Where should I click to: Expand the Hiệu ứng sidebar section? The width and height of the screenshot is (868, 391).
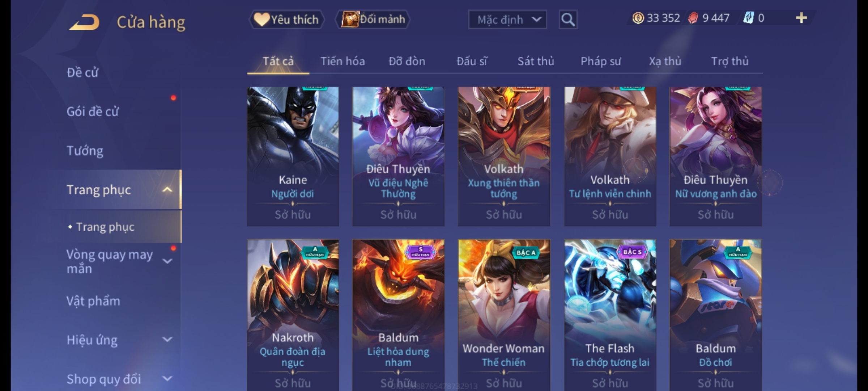pos(167,340)
